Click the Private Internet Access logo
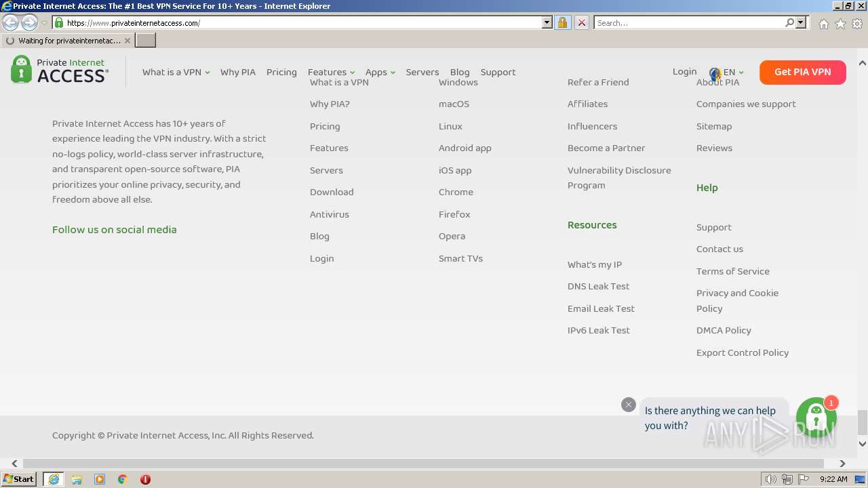868x488 pixels. [x=60, y=70]
